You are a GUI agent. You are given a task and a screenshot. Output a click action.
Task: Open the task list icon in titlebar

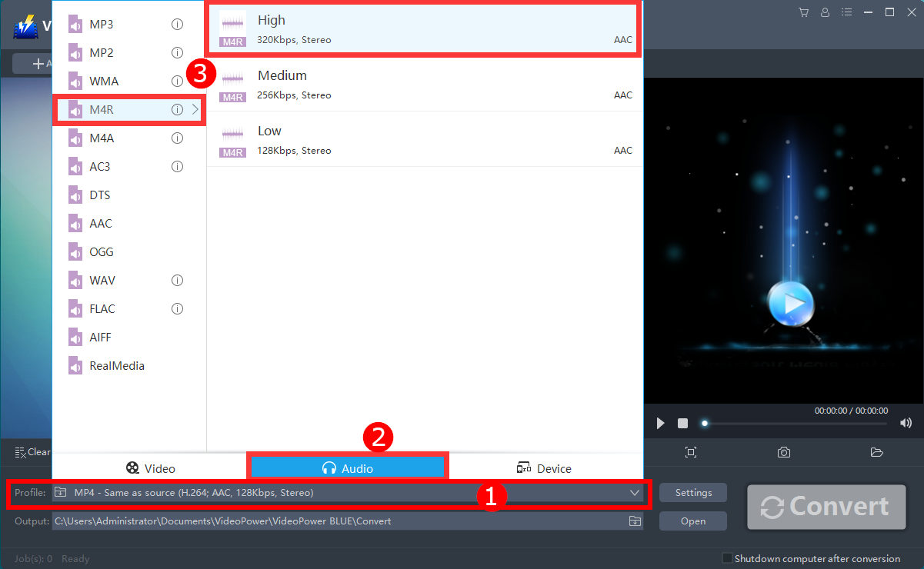(846, 12)
